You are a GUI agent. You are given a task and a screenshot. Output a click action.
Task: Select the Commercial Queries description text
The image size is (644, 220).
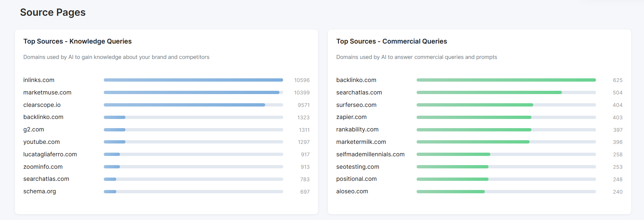tap(417, 57)
